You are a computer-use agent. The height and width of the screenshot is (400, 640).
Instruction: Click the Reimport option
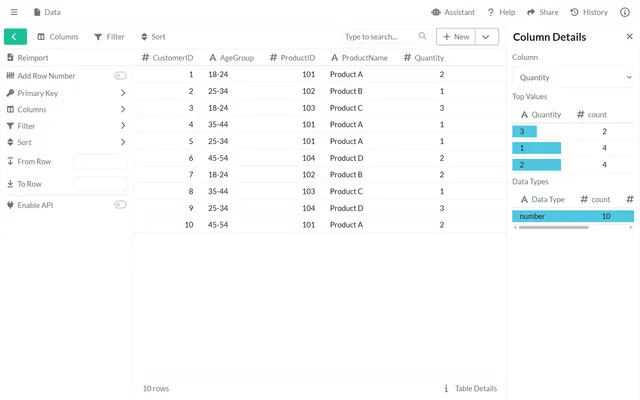[32, 58]
